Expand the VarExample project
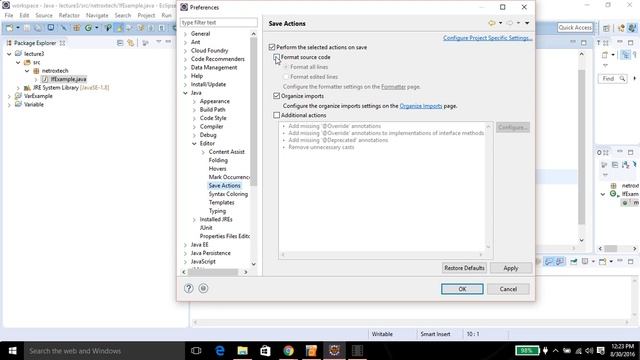The image size is (640, 360). (x=9, y=96)
